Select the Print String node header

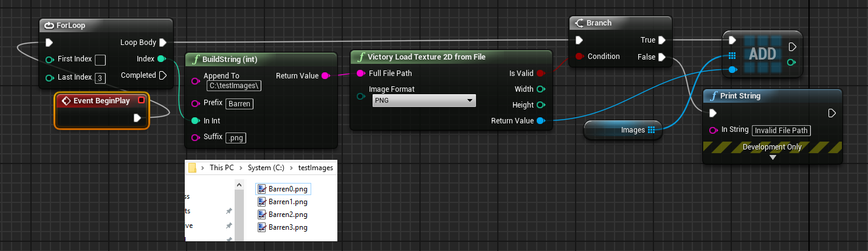(773, 96)
